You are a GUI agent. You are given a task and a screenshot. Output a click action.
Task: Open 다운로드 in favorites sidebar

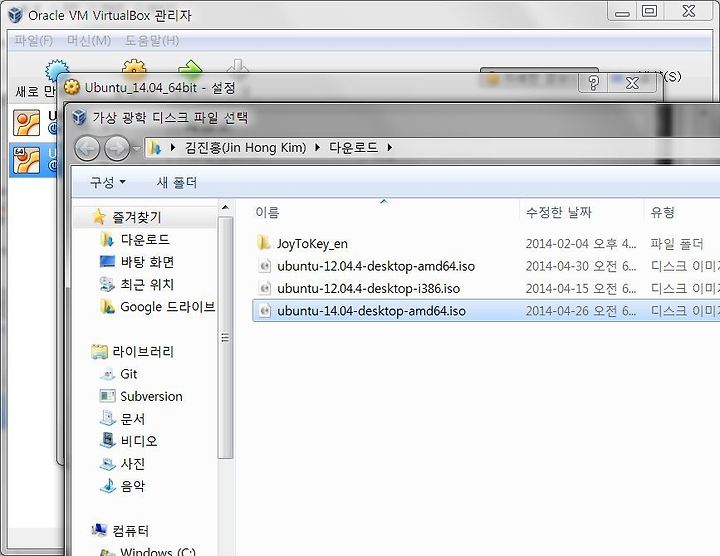click(145, 239)
